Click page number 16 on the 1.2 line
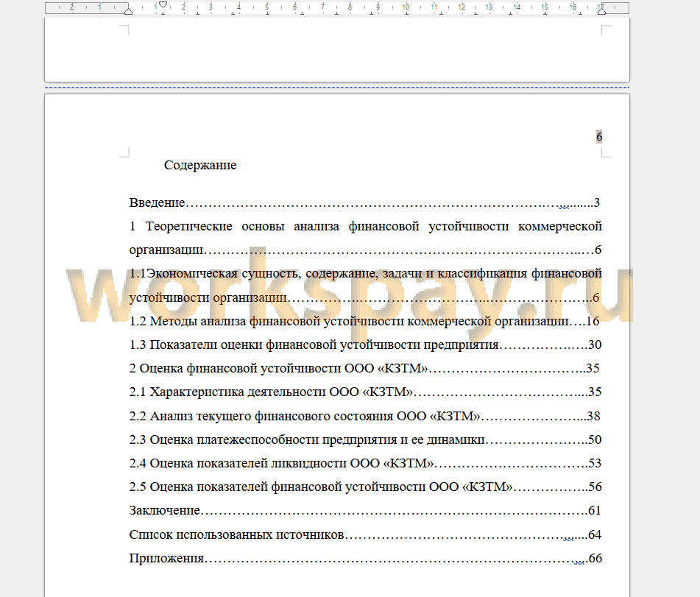The width and height of the screenshot is (700, 597). click(593, 321)
